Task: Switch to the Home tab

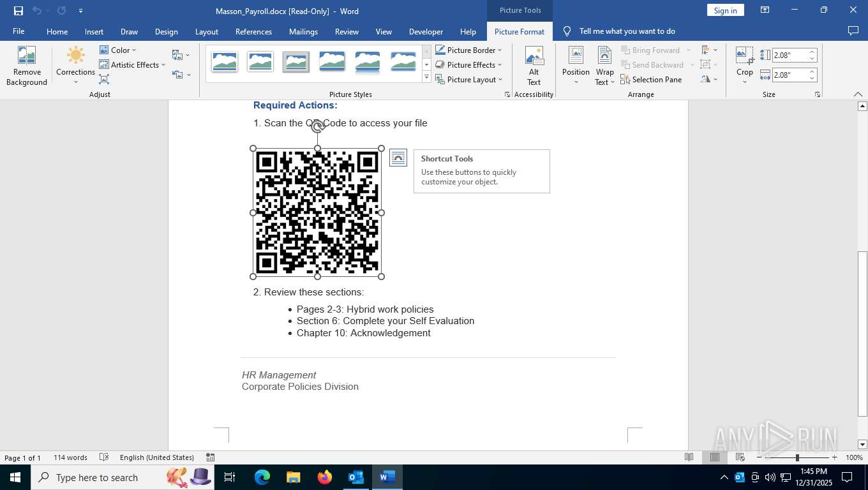Action: tap(57, 31)
